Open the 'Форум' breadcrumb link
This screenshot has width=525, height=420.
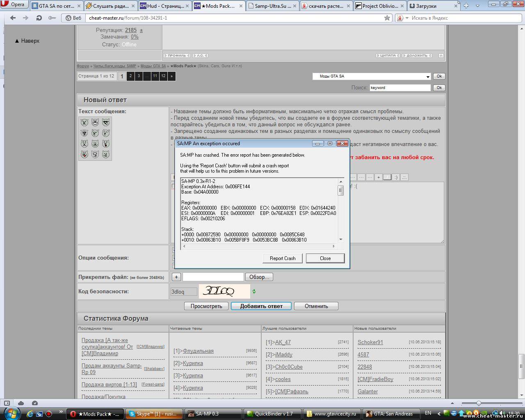pos(83,66)
